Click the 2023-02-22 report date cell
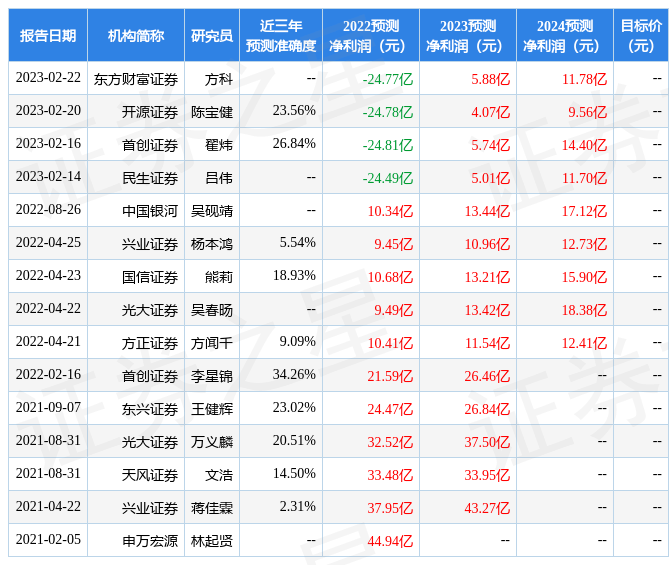This screenshot has width=669, height=565. coord(48,78)
